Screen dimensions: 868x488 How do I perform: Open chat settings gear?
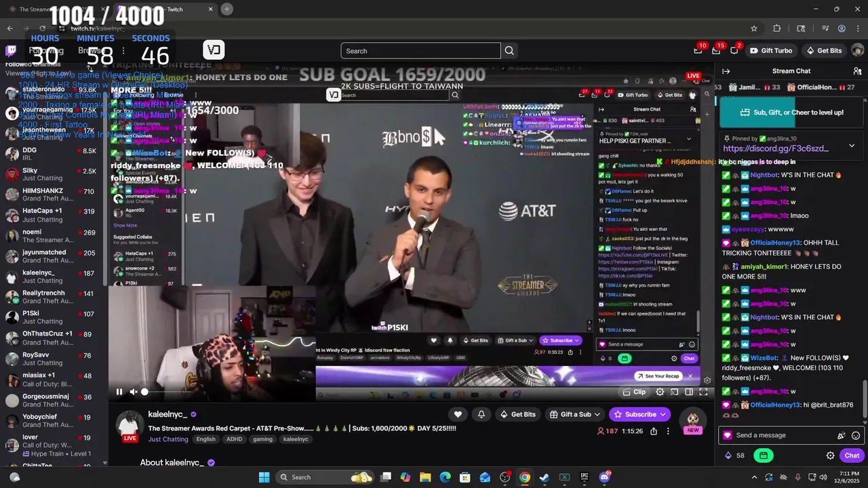pos(830,455)
